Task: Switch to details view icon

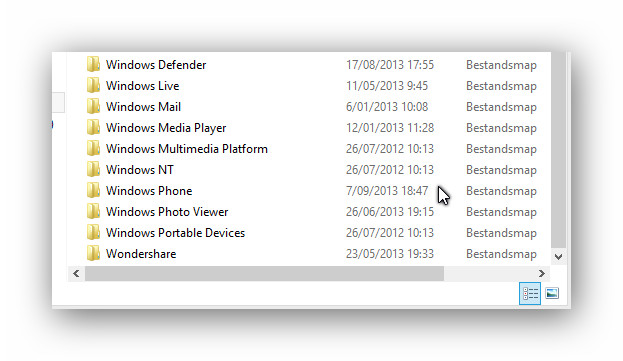Action: tap(530, 293)
